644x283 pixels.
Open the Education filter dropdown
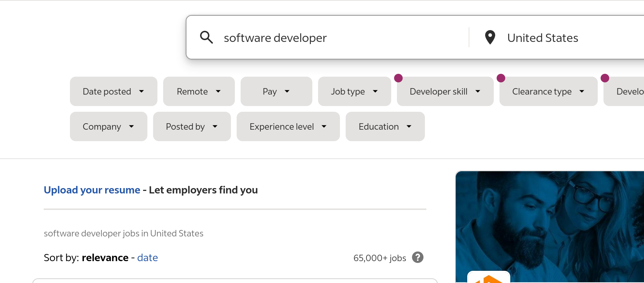[x=385, y=126]
